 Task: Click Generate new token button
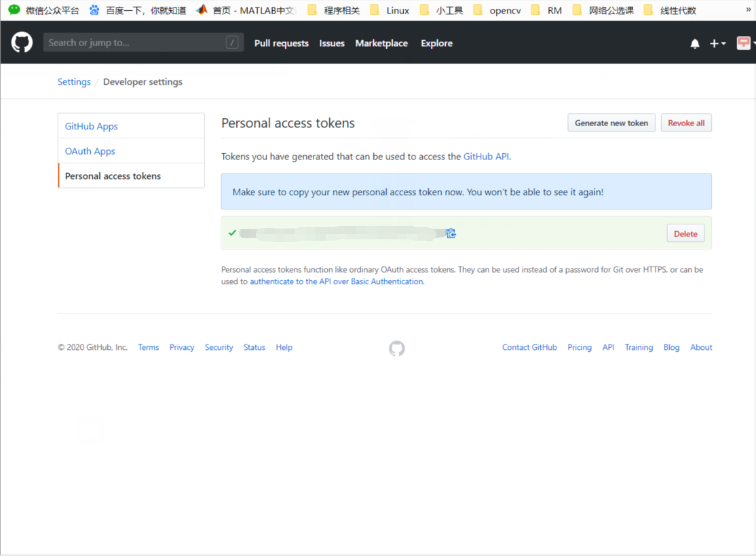(611, 123)
